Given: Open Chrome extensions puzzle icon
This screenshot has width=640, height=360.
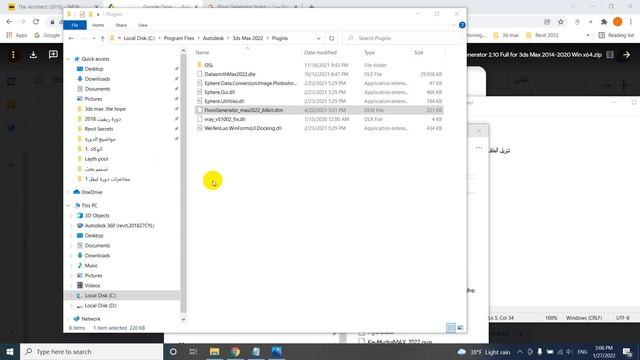Looking at the screenshot, I should tap(604, 22).
